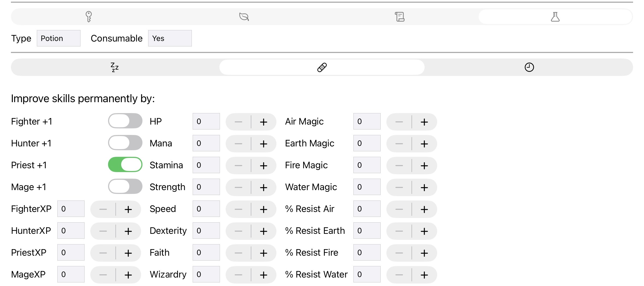Increase FighterXP with the plus button
This screenshot has width=644, height=286.
pyautogui.click(x=128, y=209)
